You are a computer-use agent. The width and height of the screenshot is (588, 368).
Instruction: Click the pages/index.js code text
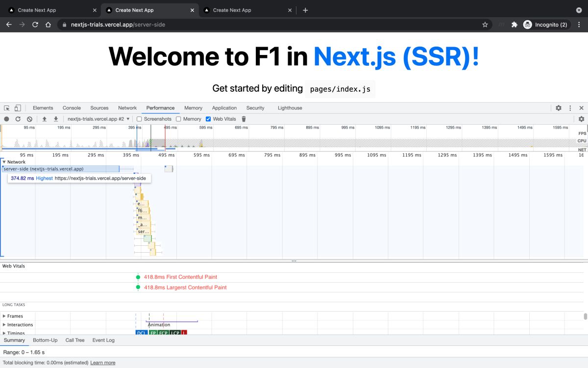tap(340, 89)
